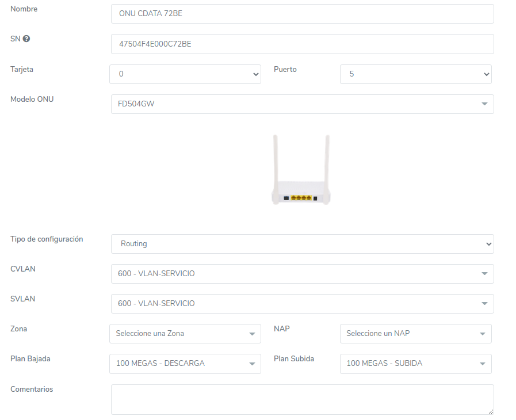Choose a different Plan Bajada option
Image resolution: width=516 pixels, height=420 pixels.
(x=185, y=364)
